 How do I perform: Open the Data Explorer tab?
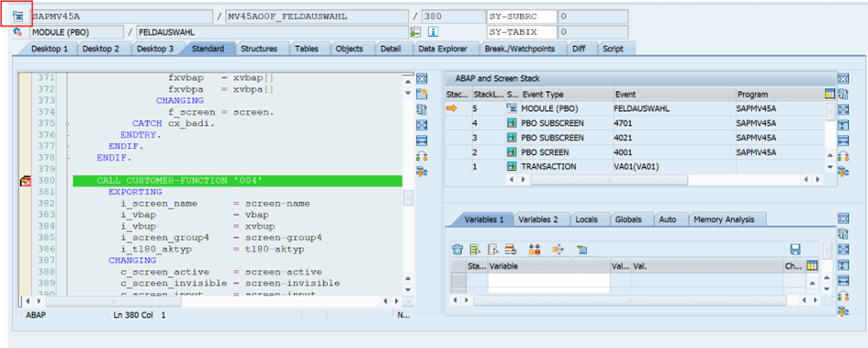[x=443, y=49]
